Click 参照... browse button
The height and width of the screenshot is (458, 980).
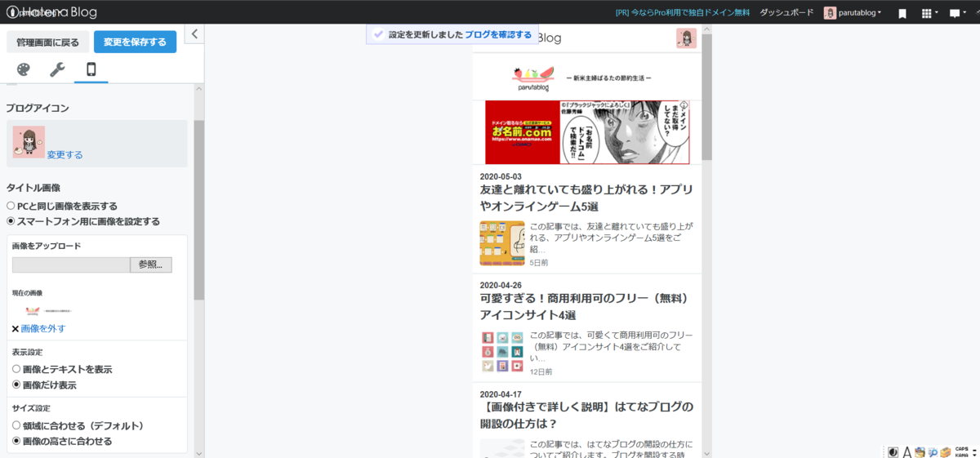point(151,265)
